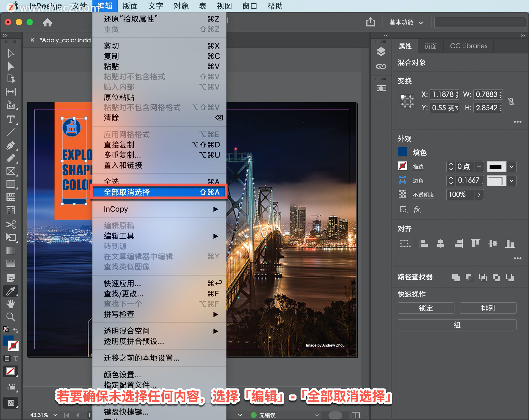529x420 pixels.
Task: Swap fill and stroke colors
Action: 16,330
